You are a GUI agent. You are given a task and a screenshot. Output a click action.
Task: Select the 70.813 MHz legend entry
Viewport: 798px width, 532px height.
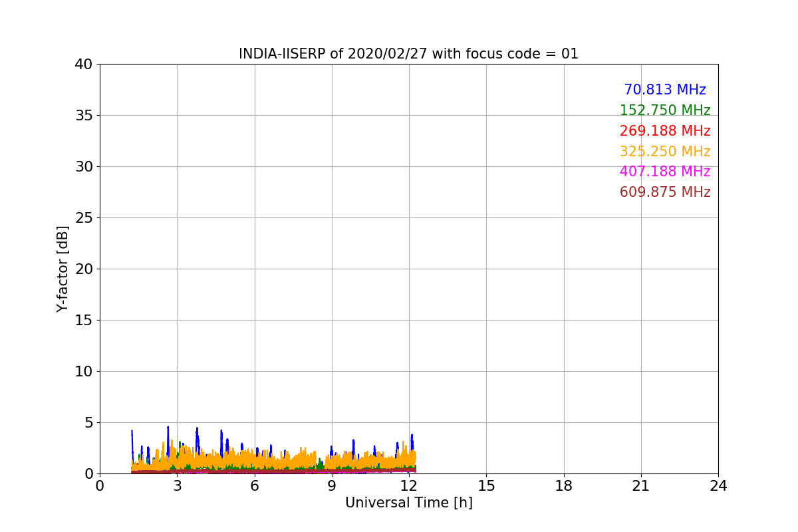click(x=665, y=90)
